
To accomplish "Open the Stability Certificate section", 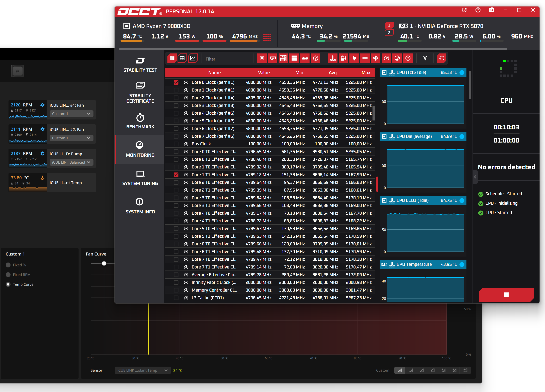I will click(140, 93).
